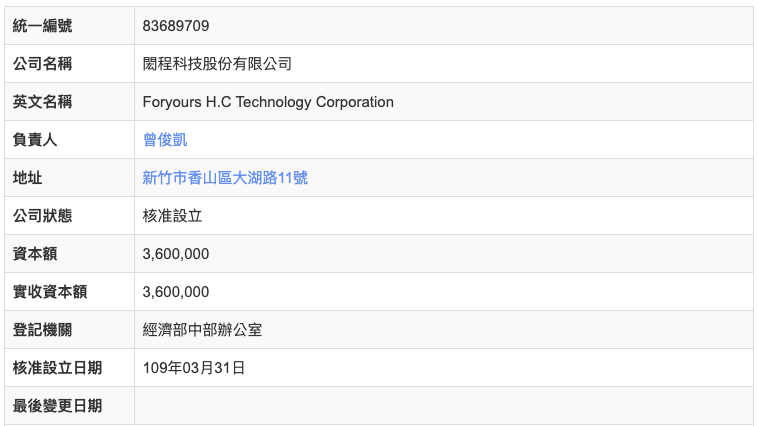Click the 公司狀態 row header
757x426 pixels.
(42, 216)
